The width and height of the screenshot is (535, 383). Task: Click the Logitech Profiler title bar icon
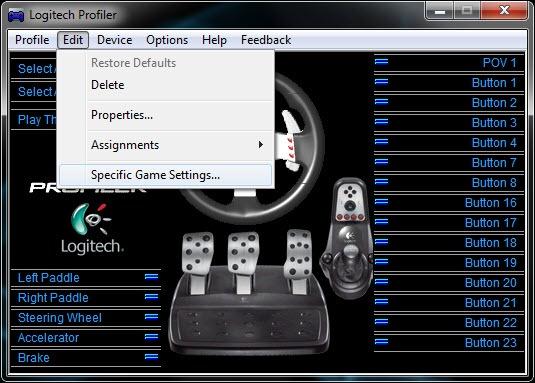click(x=16, y=16)
